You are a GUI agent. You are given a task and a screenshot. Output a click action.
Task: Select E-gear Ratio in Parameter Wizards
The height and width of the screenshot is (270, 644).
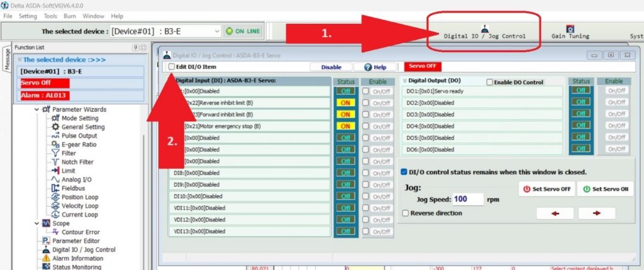[79, 144]
